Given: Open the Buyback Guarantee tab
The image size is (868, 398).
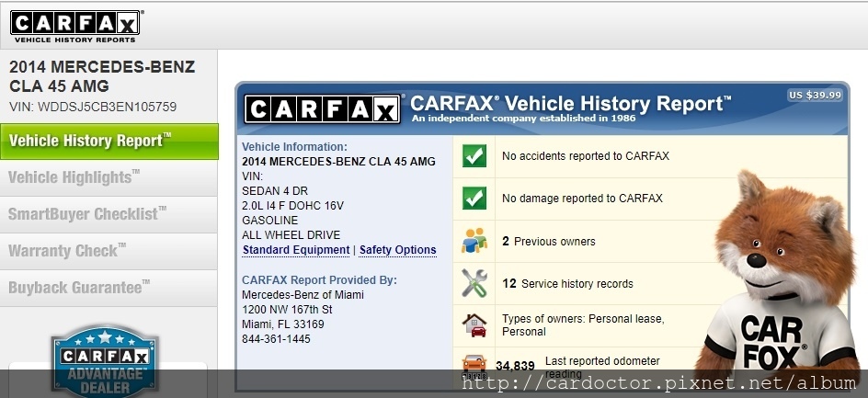Looking at the screenshot, I should (x=109, y=288).
